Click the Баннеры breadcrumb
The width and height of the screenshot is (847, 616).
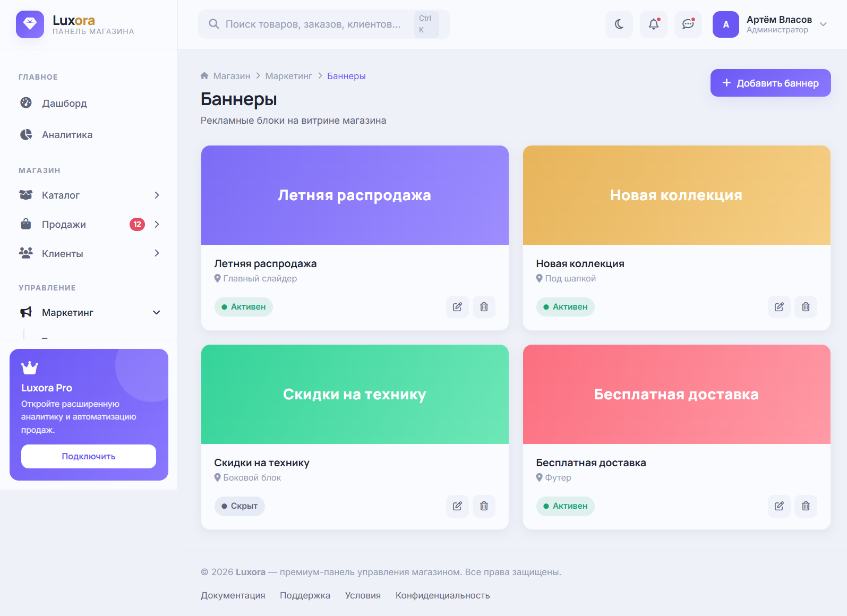pos(346,76)
